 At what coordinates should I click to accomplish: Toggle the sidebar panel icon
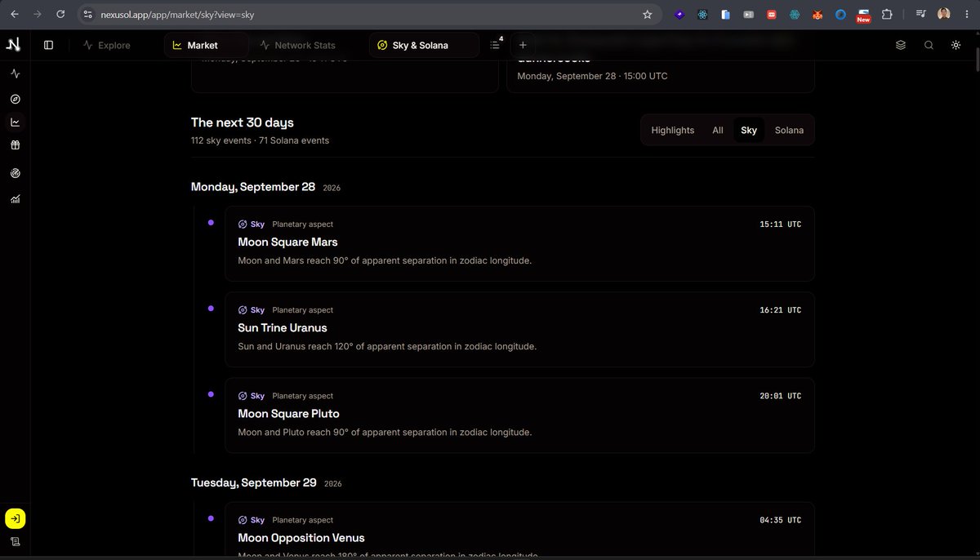tap(48, 45)
